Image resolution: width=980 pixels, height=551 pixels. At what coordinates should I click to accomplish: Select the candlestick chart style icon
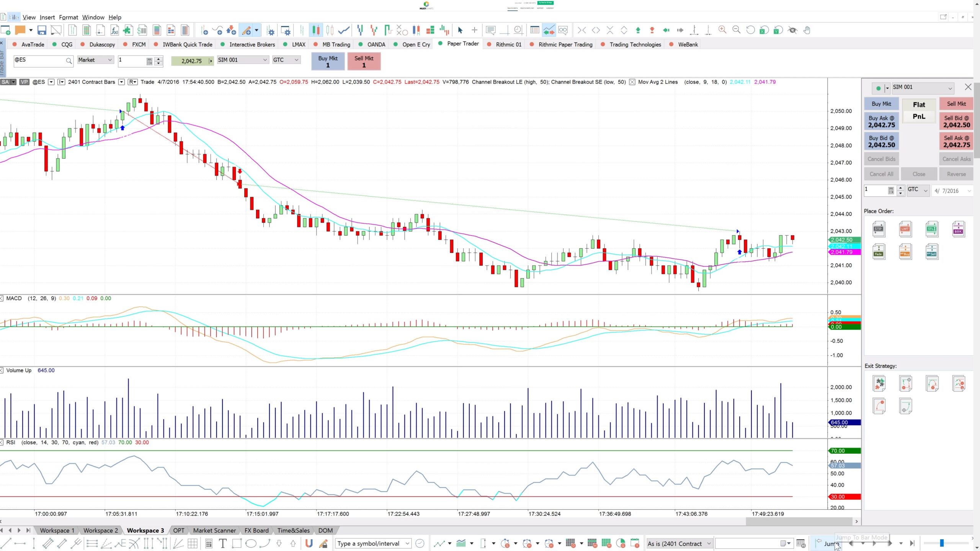315,30
